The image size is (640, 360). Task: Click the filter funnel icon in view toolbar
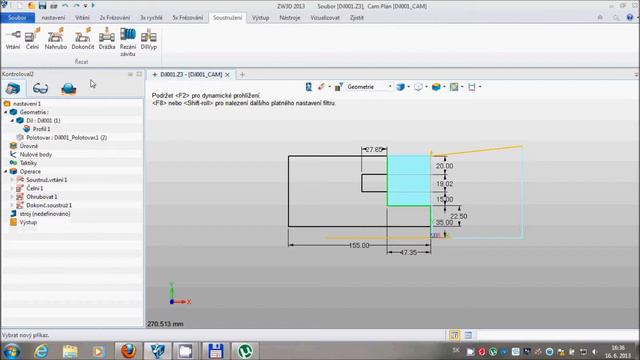(338, 87)
